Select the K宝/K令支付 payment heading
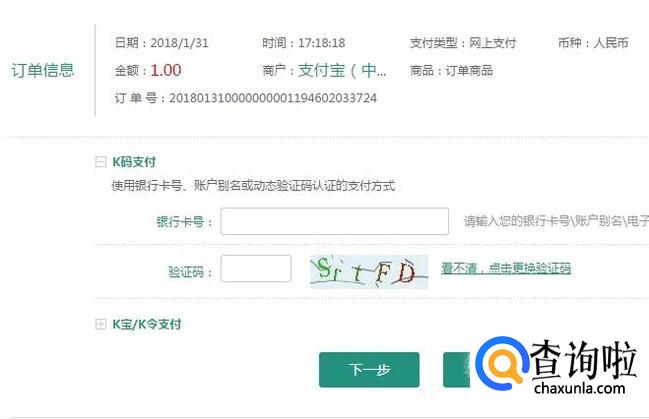Image resolution: width=649 pixels, height=419 pixels. pos(147,324)
